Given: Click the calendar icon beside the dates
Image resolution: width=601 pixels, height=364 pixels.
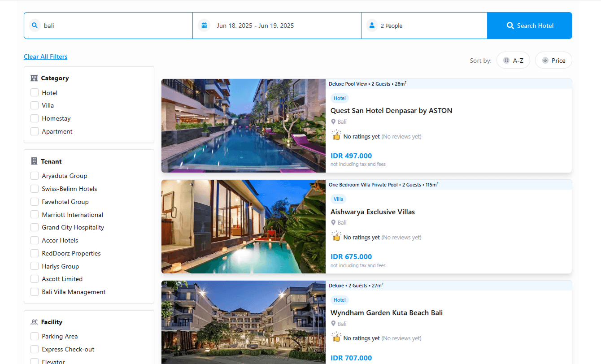Looking at the screenshot, I should pyautogui.click(x=204, y=26).
